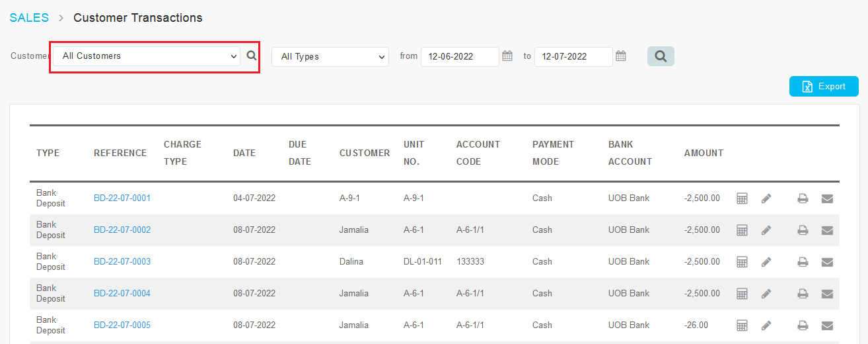The height and width of the screenshot is (344, 868).
Task: Open the calendar picker for the from date
Action: click(507, 56)
